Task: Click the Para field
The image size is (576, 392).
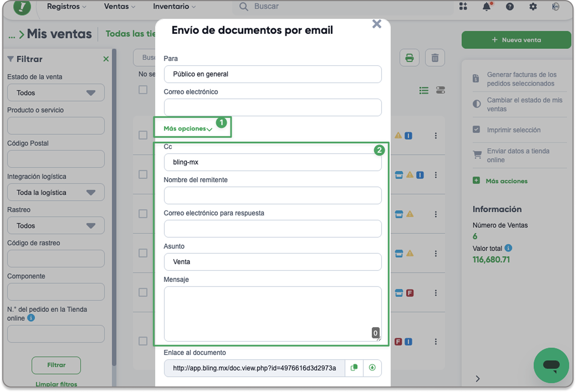Action: (273, 74)
